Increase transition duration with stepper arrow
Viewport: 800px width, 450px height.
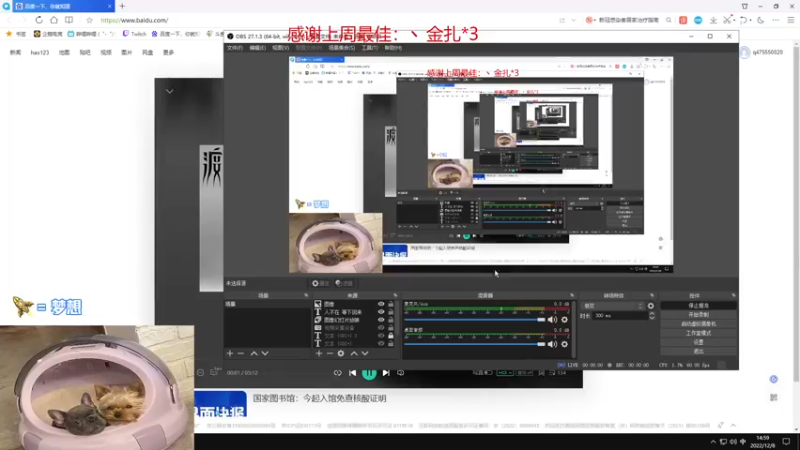tap(652, 313)
